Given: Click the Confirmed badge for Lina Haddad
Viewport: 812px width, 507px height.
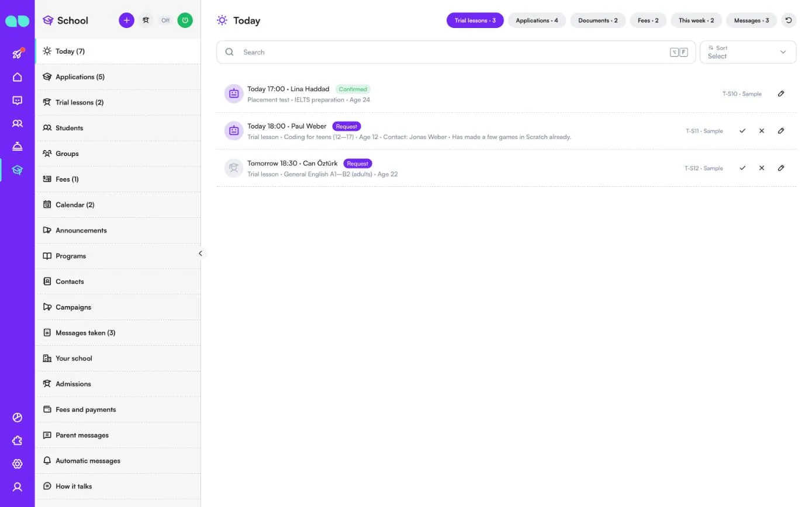Looking at the screenshot, I should click(353, 89).
